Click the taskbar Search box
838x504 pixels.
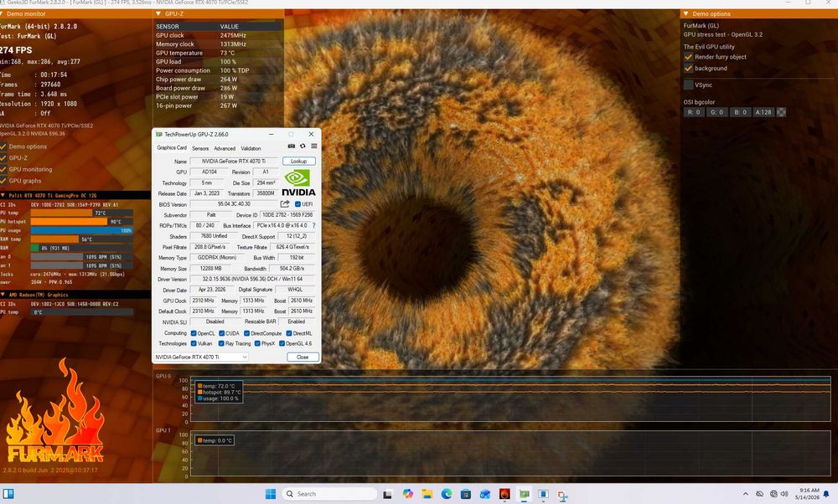tap(329, 494)
